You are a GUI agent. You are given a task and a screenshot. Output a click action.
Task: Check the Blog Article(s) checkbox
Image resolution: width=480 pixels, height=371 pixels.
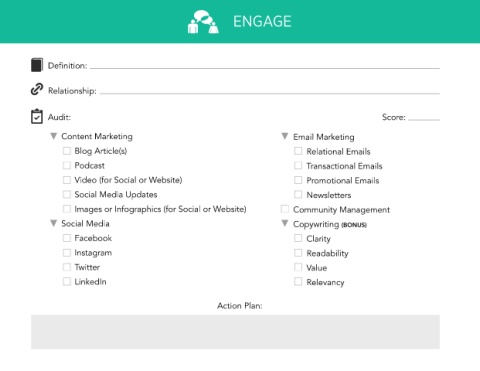67,151
